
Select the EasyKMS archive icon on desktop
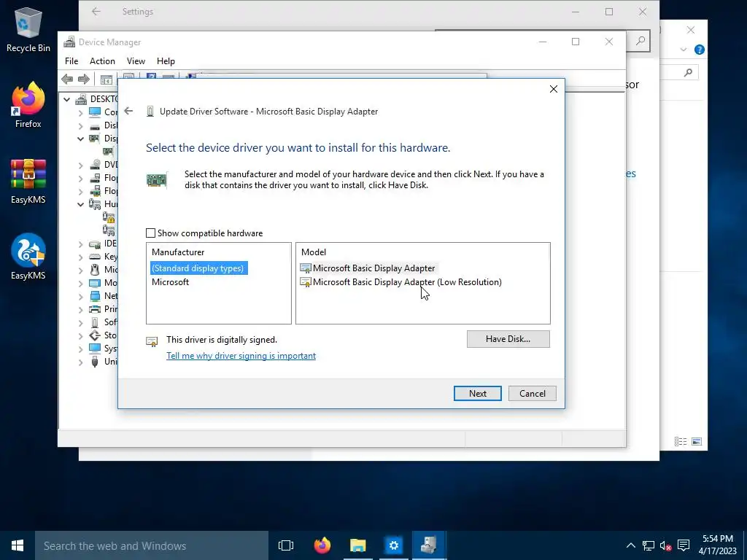28,182
